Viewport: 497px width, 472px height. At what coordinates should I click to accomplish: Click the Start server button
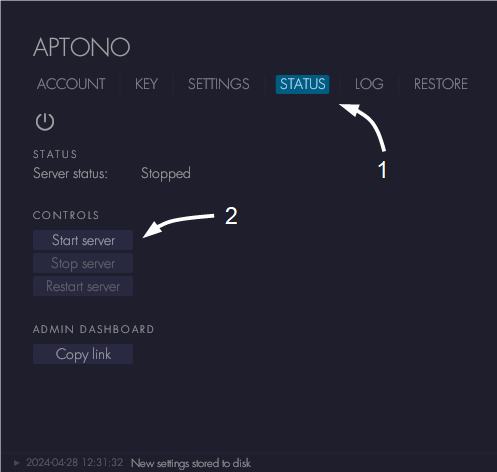(x=83, y=240)
